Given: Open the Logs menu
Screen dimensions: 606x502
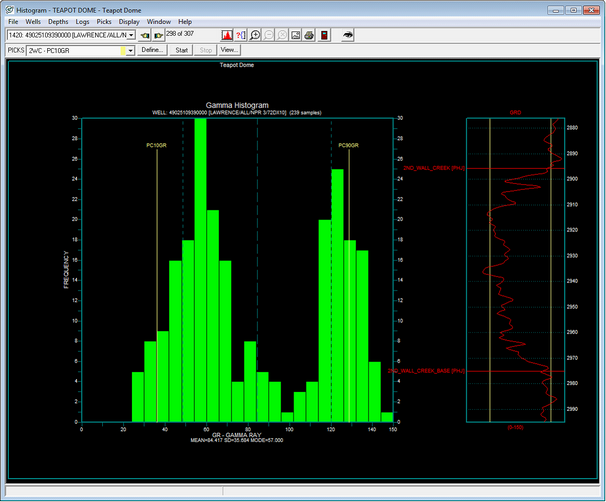Looking at the screenshot, I should click(x=82, y=21).
